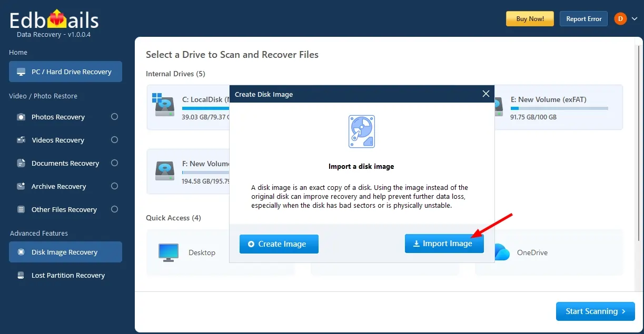Viewport: 644px width, 334px height.
Task: Click the Import Image button
Action: [444, 244]
